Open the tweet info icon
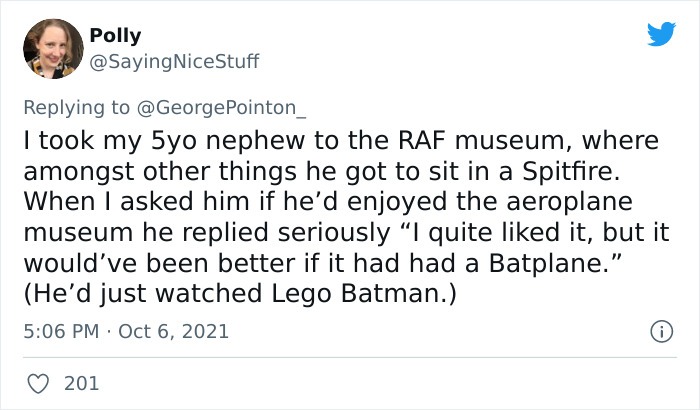This screenshot has height=410, width=700. tap(660, 330)
